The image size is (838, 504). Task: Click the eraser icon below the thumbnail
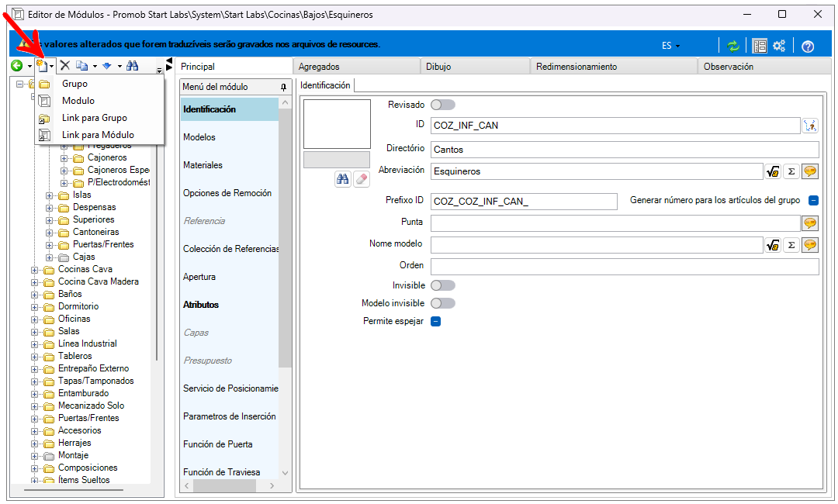click(362, 179)
